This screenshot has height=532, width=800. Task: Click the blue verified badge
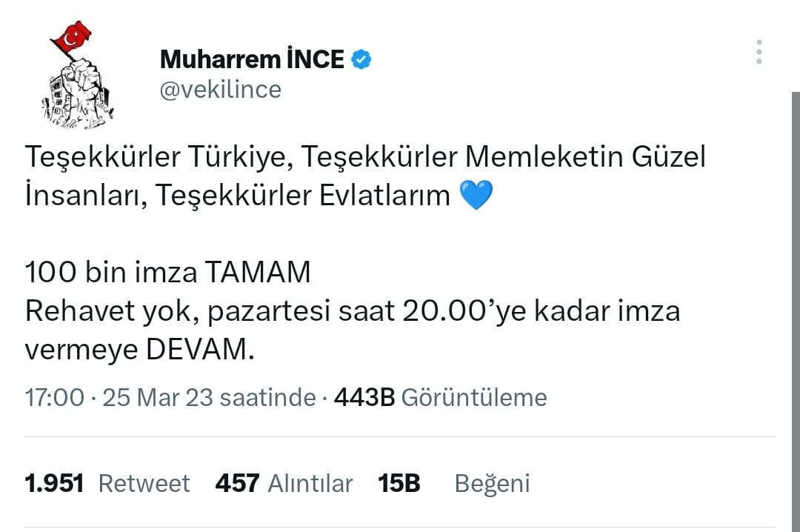coord(361,59)
